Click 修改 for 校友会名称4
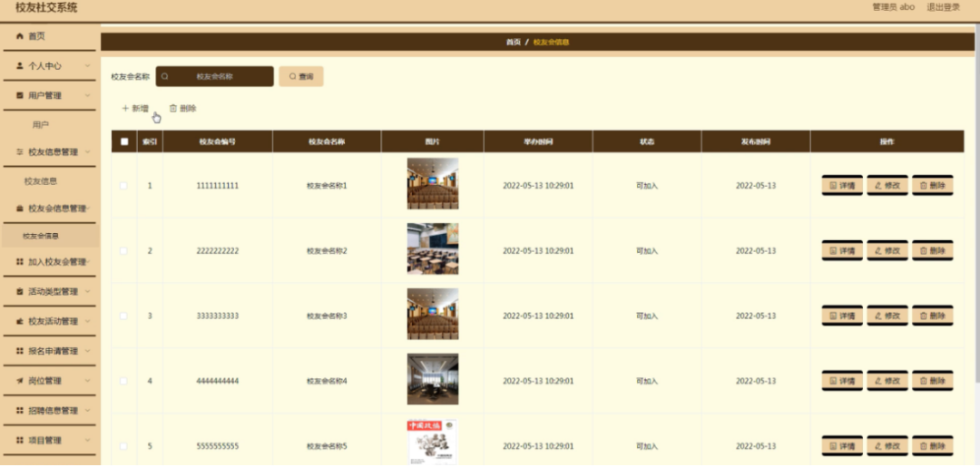The height and width of the screenshot is (467, 980). [x=887, y=381]
